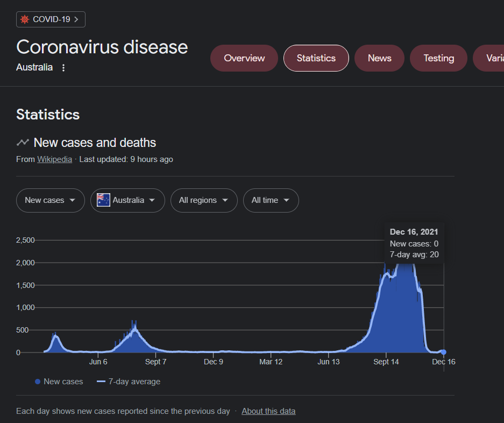Image resolution: width=504 pixels, height=423 pixels.
Task: Click the red COVID-19 virus icon
Action: point(24,19)
